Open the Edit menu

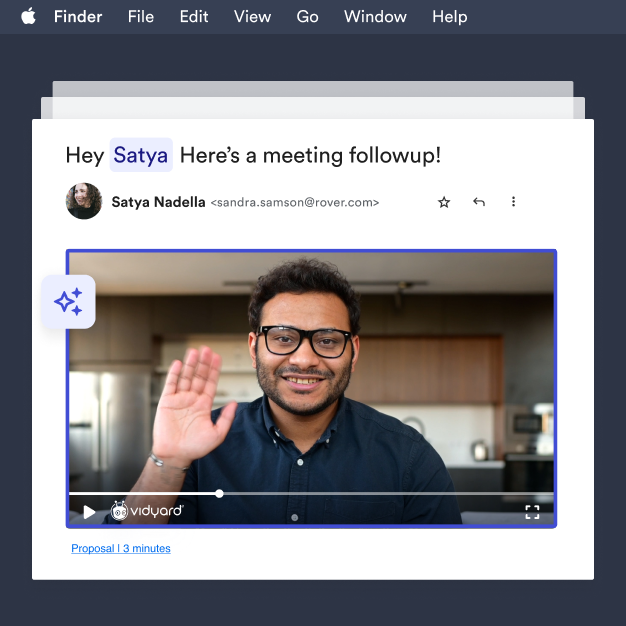click(x=194, y=17)
